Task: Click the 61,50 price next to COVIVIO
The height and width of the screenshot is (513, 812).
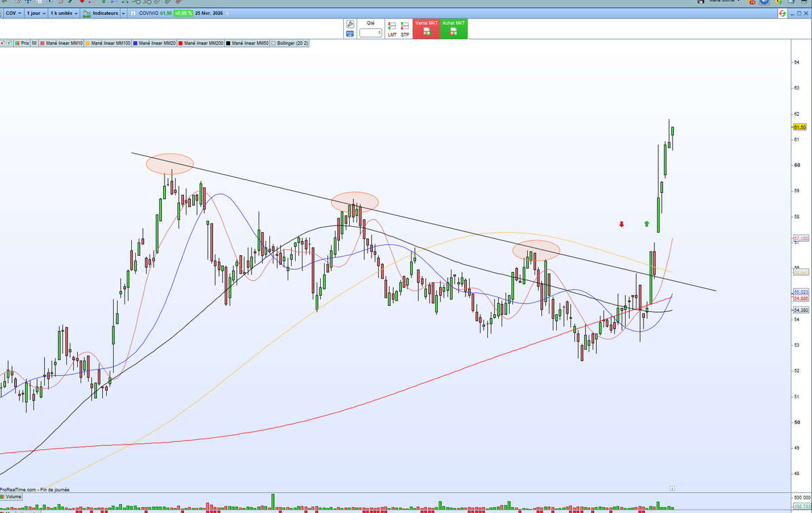Action: pos(166,13)
